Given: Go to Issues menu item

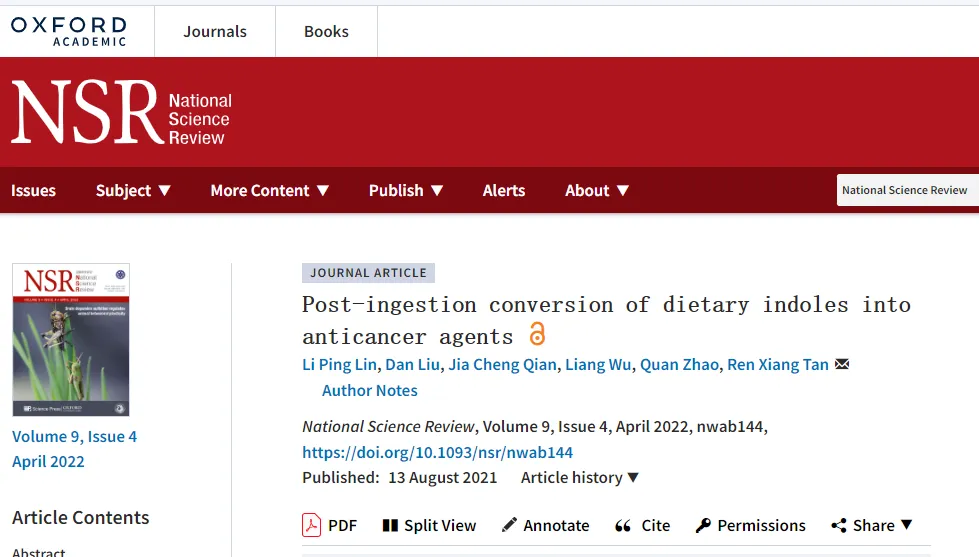Looking at the screenshot, I should tap(33, 190).
